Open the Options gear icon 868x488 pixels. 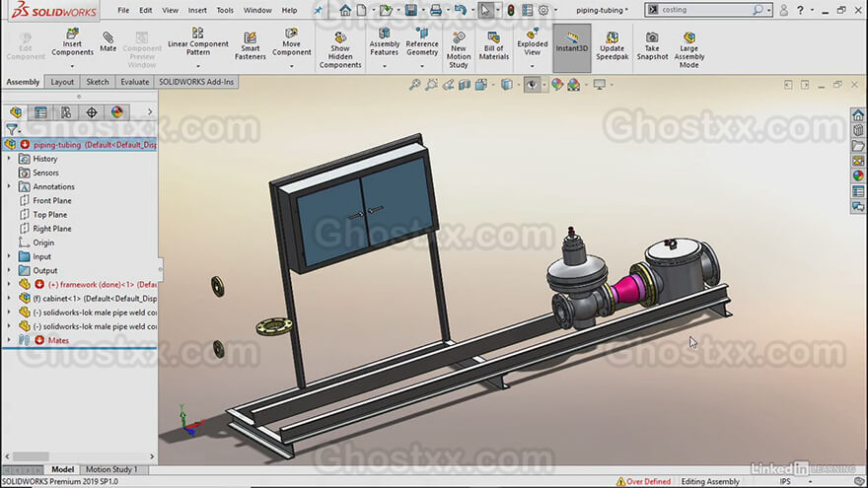pos(543,10)
